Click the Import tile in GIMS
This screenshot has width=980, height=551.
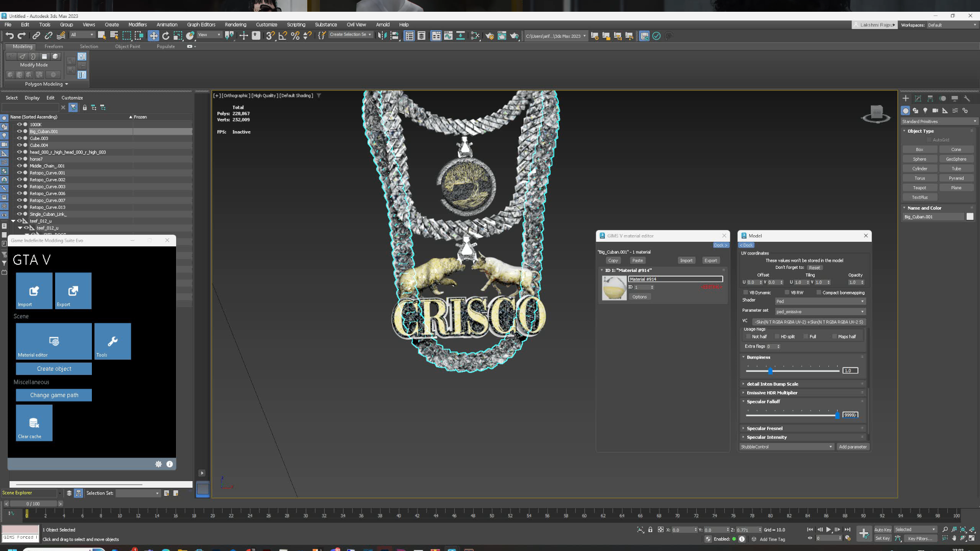click(34, 291)
